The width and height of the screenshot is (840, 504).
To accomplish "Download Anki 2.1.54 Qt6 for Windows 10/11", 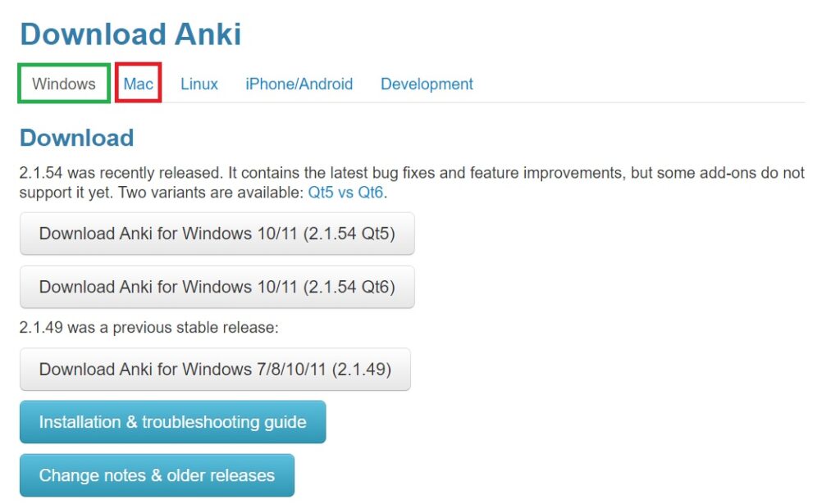I will coord(217,287).
